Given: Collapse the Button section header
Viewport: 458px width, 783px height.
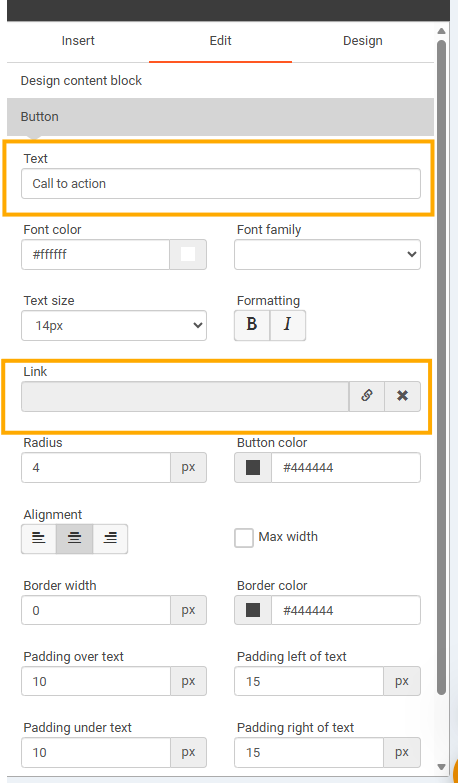Looking at the screenshot, I should coord(220,117).
